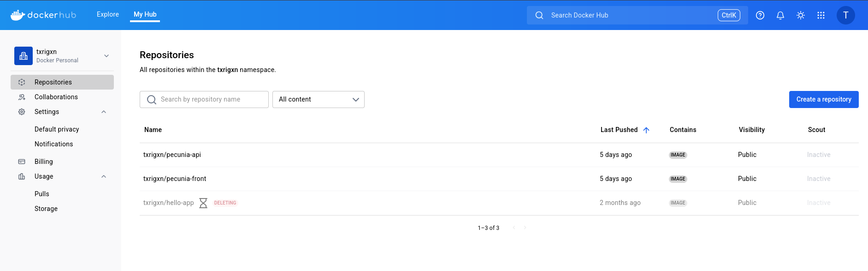Click the 1–3 of 3 pagination text
Image resolution: width=868 pixels, height=271 pixels.
(489, 228)
